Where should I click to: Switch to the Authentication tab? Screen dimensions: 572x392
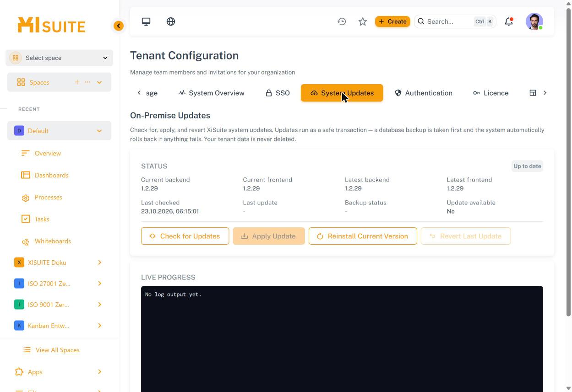click(424, 93)
